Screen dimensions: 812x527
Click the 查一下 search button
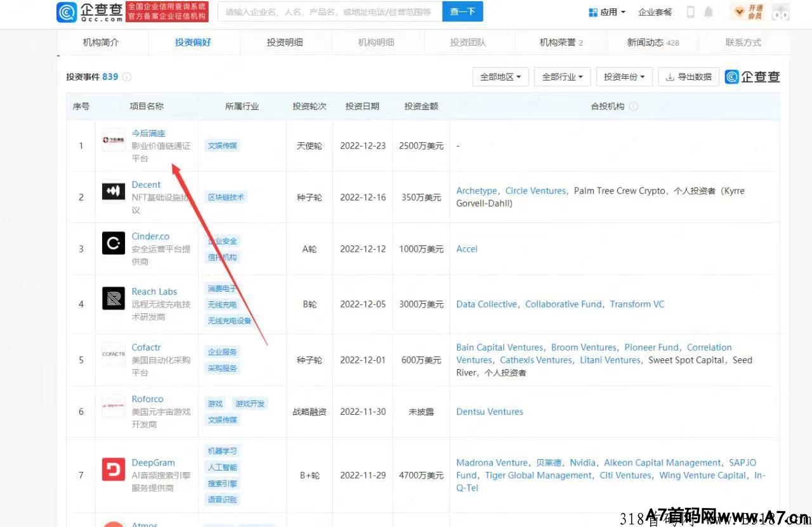click(x=462, y=11)
